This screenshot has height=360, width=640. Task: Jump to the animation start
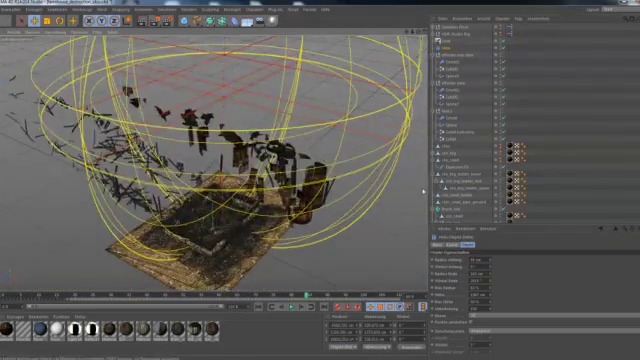258,307
